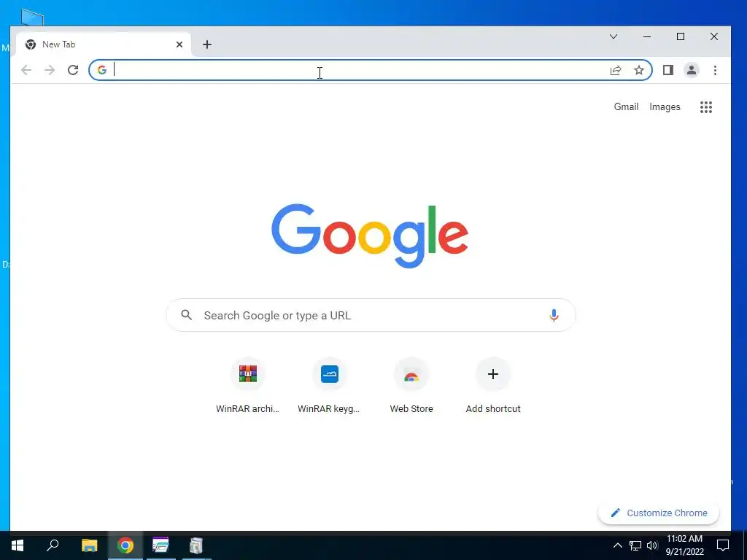Focus the Search Google or type a URL box
This screenshot has height=560, width=747.
point(371,315)
